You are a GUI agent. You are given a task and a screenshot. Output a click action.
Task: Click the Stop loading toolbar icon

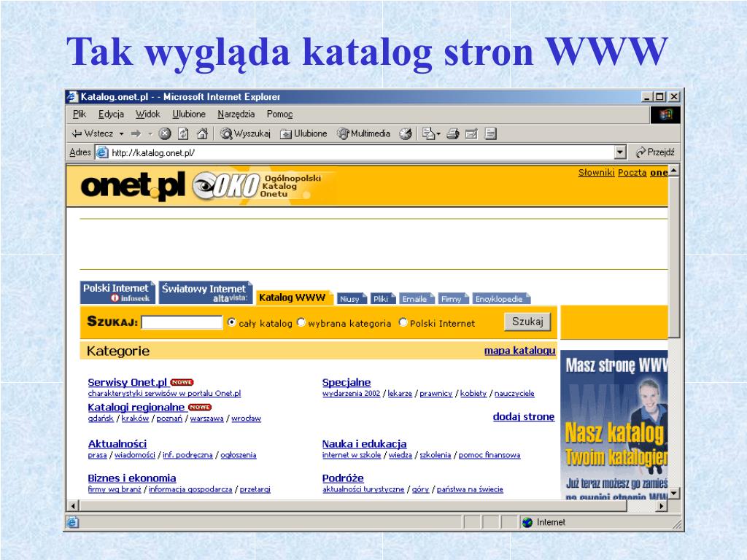pyautogui.click(x=165, y=134)
